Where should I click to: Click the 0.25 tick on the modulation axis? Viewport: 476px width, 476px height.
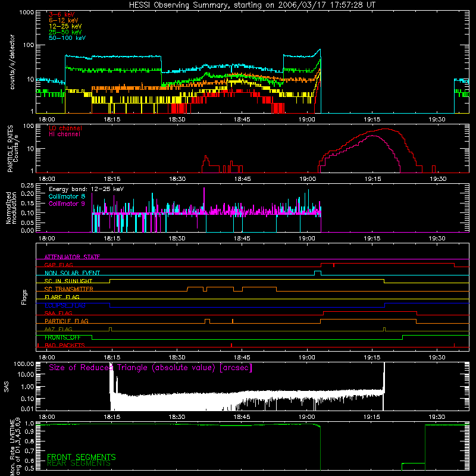[27, 186]
